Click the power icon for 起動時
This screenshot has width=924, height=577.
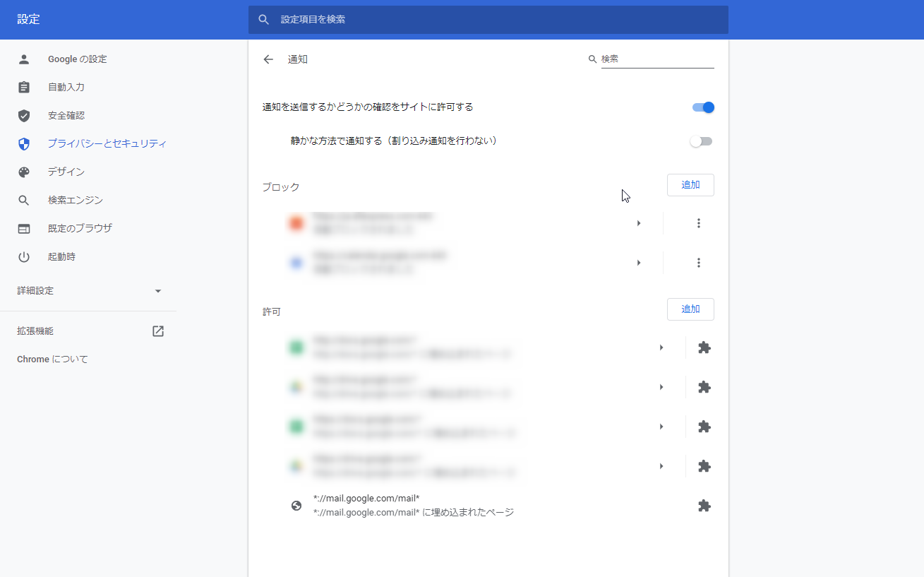click(24, 257)
